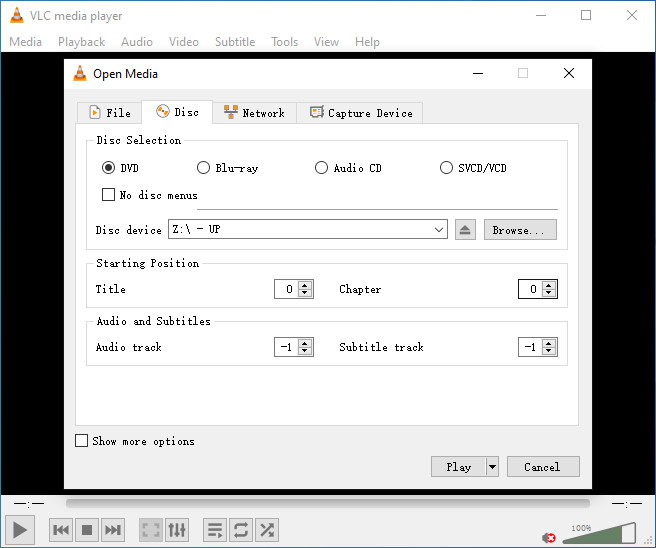
Task: Click remaining time label right of seek bar
Action: pyautogui.click(x=626, y=503)
